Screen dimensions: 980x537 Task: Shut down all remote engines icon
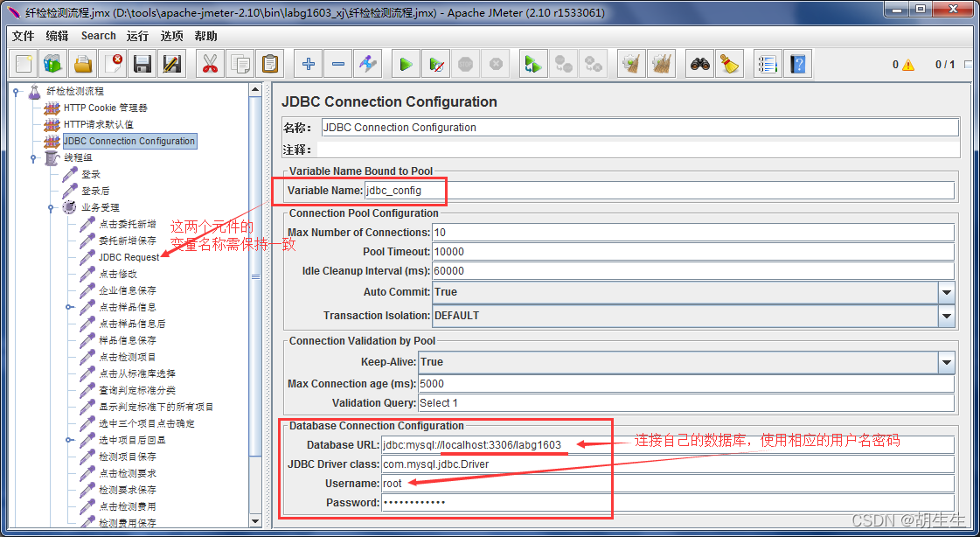(x=593, y=64)
